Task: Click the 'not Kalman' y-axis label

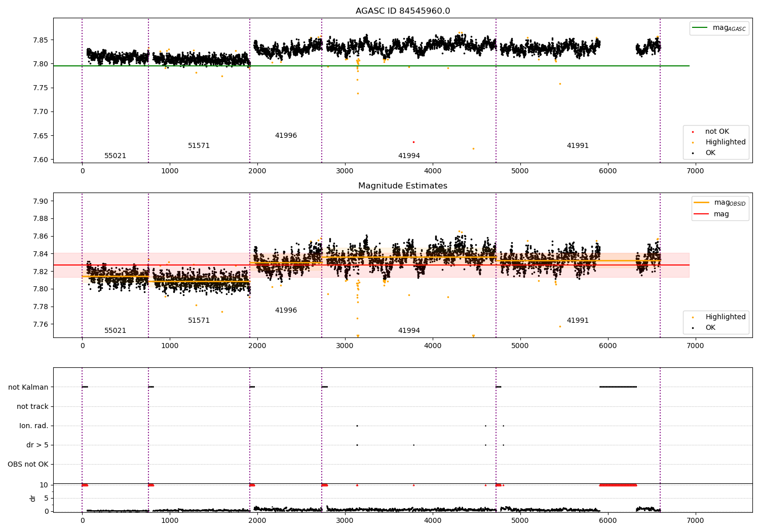Action: tap(28, 387)
